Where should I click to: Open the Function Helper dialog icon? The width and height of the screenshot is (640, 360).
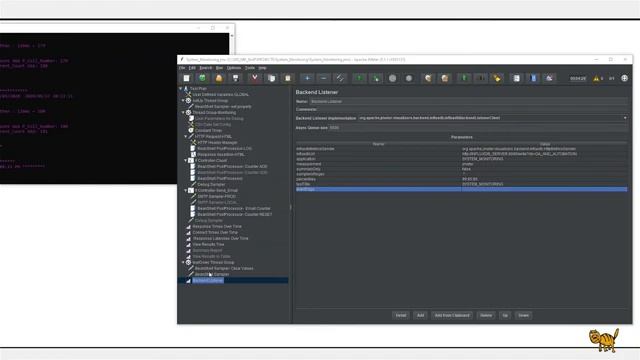click(x=516, y=78)
